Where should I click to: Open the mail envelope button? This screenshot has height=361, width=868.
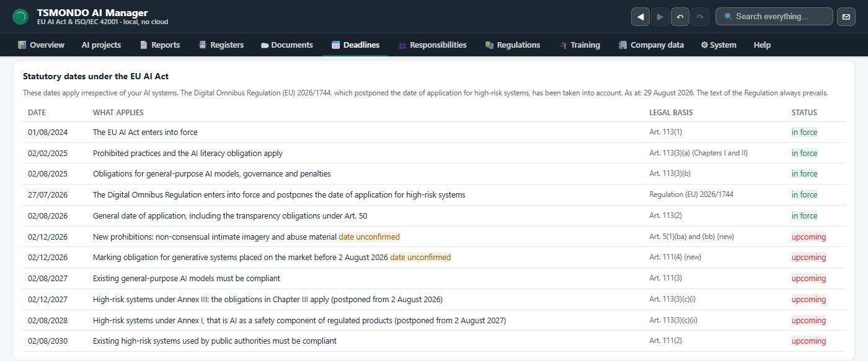click(846, 17)
